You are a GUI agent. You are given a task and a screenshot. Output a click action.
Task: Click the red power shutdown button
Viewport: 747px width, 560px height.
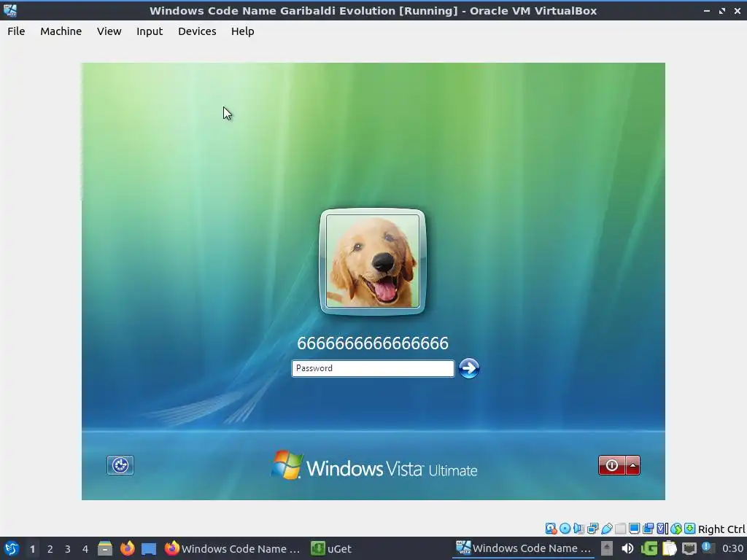612,465
